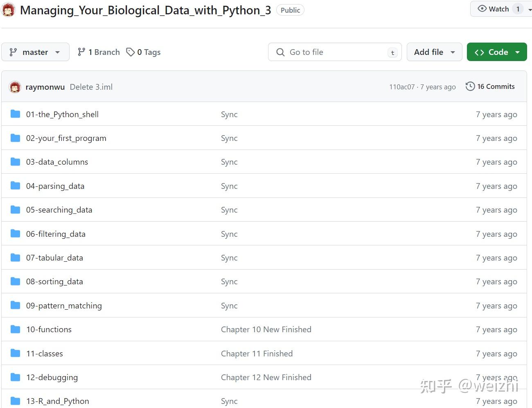Open commit details via the 110ac07 hash
This screenshot has width=532, height=408.
tap(402, 87)
